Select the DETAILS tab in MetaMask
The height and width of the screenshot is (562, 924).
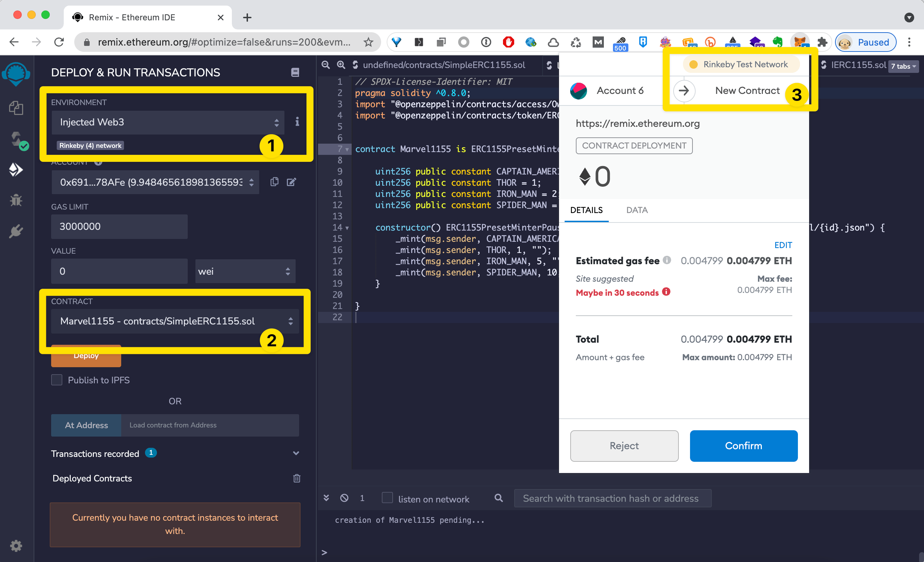(586, 210)
